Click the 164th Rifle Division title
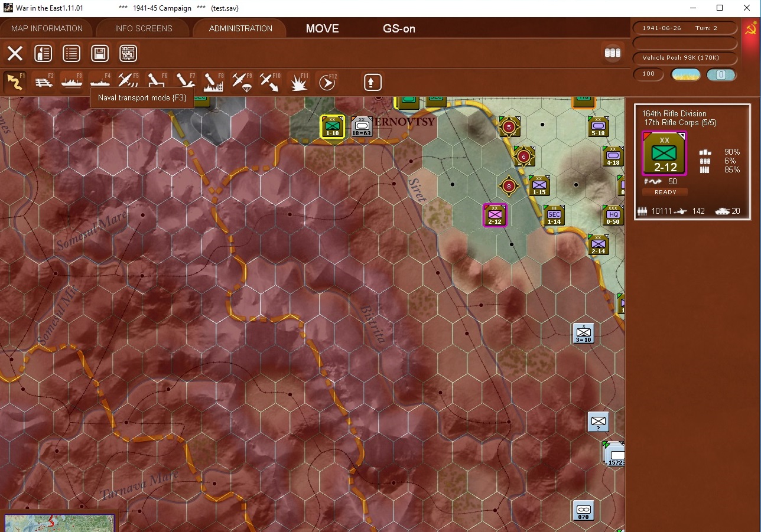761x532 pixels. 674,113
